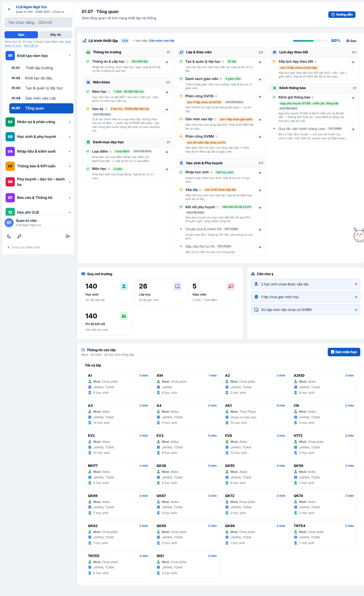This screenshot has width=364, height=596.
Task: Open arrow for Kênh gửi thông báo
Action: (353, 98)
